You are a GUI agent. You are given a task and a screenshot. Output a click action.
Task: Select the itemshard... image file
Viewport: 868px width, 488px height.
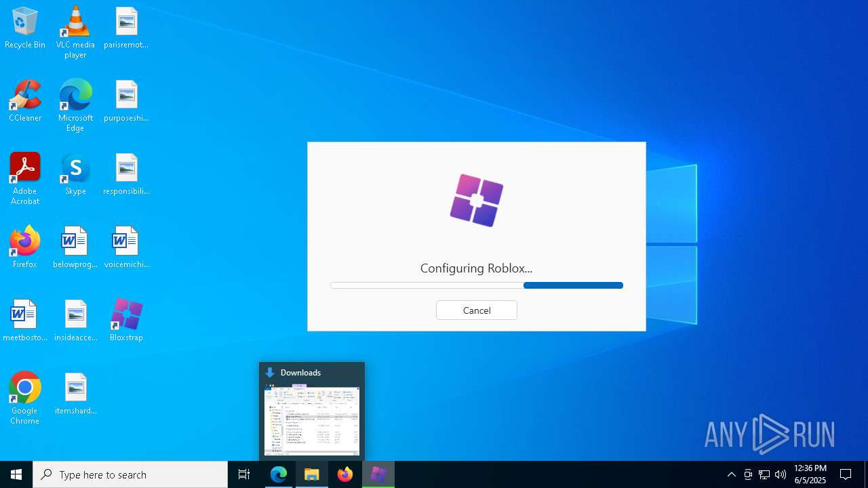point(75,394)
